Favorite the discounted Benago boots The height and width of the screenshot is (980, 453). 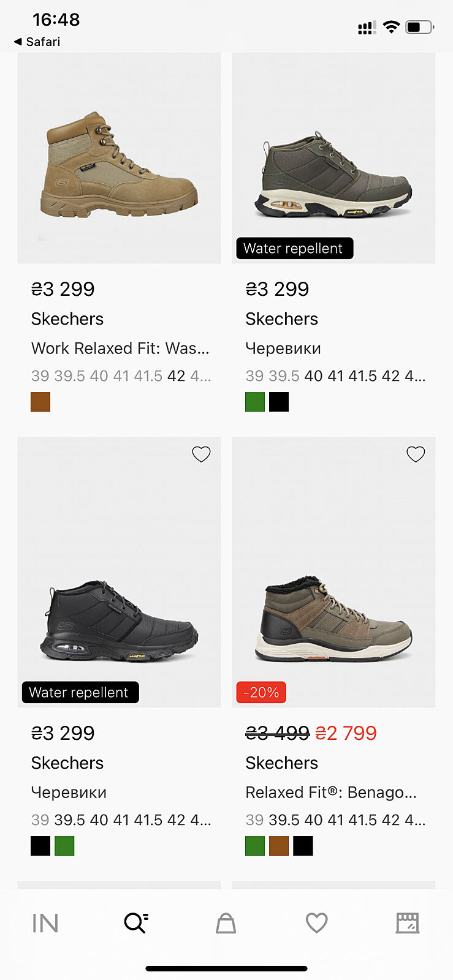tap(416, 454)
